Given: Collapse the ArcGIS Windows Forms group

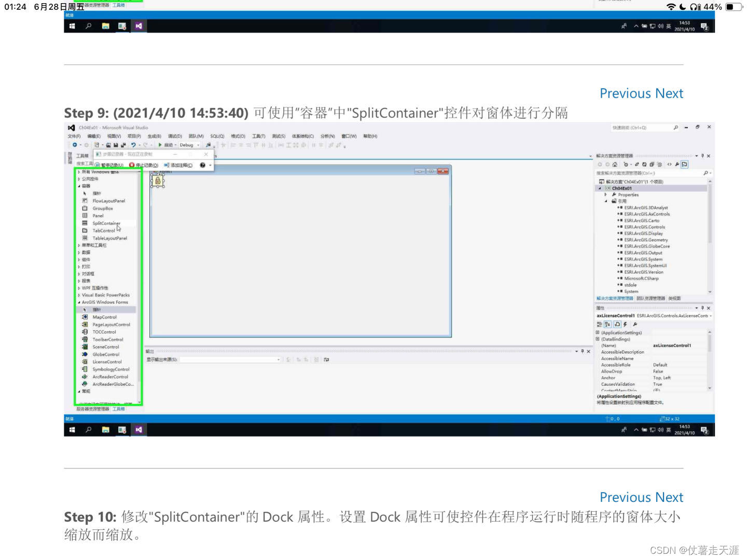Looking at the screenshot, I should pyautogui.click(x=79, y=302).
